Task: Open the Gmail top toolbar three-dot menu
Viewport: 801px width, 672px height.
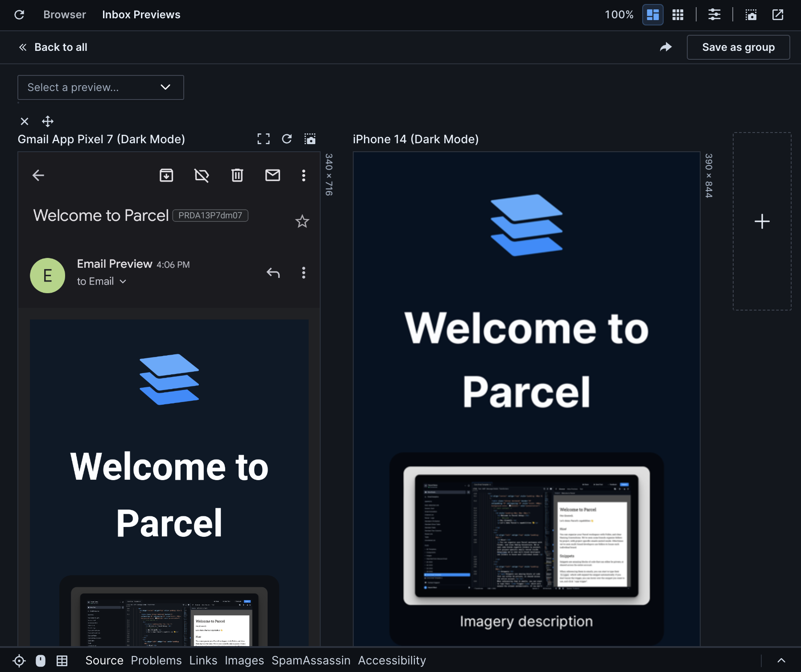Action: [304, 175]
